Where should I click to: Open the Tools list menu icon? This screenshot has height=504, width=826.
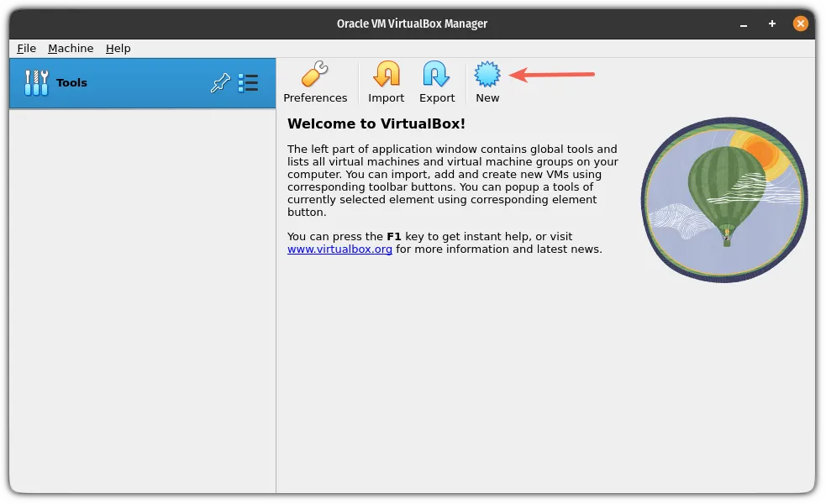click(x=248, y=83)
